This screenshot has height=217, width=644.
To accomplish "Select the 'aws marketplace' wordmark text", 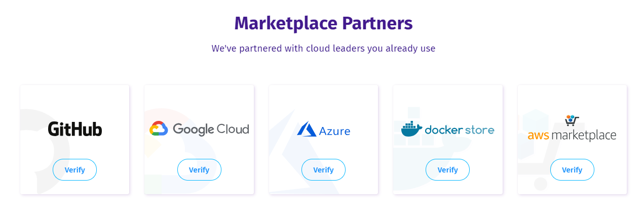I will (x=572, y=135).
